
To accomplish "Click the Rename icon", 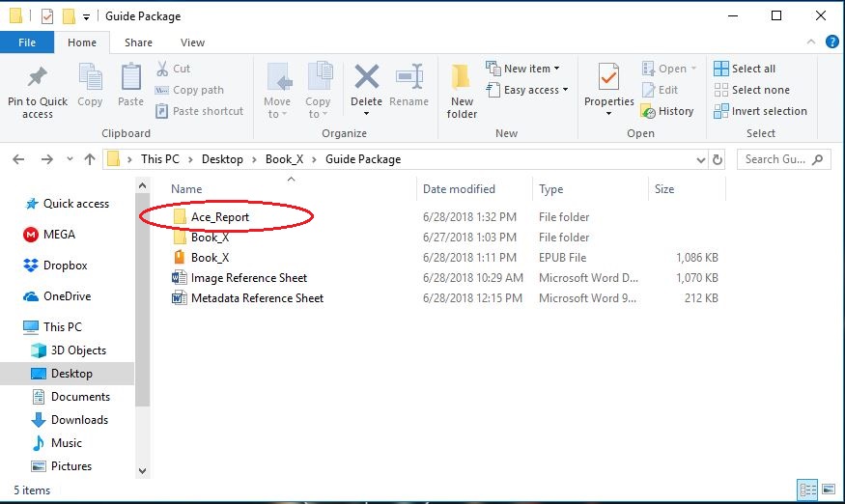I will click(x=409, y=77).
